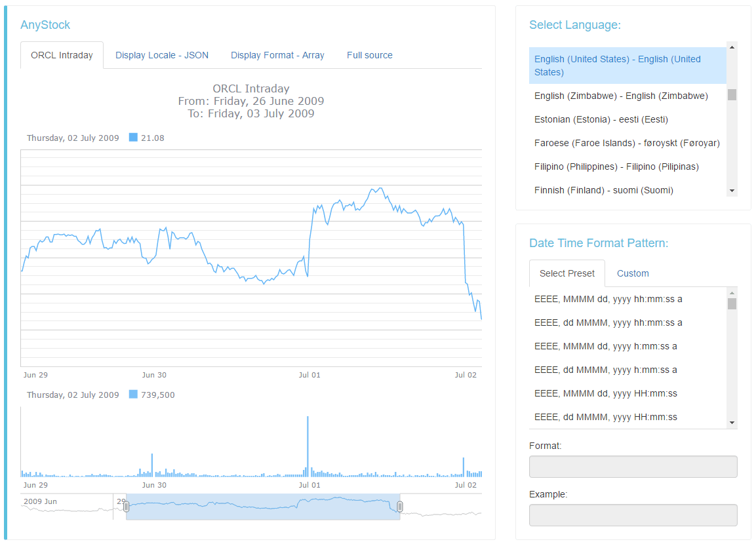Click the left handle of the range selector

[x=126, y=505]
